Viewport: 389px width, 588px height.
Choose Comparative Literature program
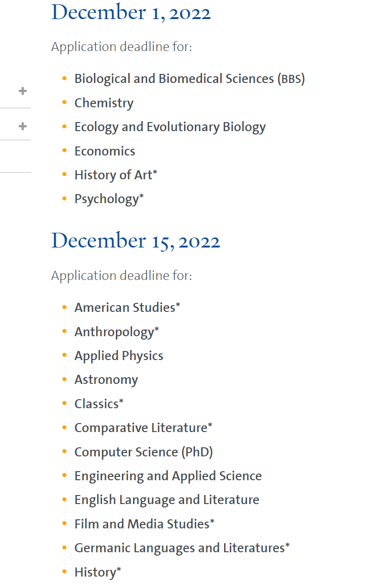143,428
